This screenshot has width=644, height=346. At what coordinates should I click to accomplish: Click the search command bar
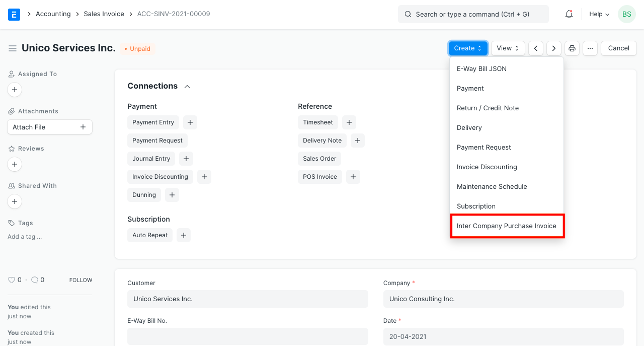(x=473, y=14)
